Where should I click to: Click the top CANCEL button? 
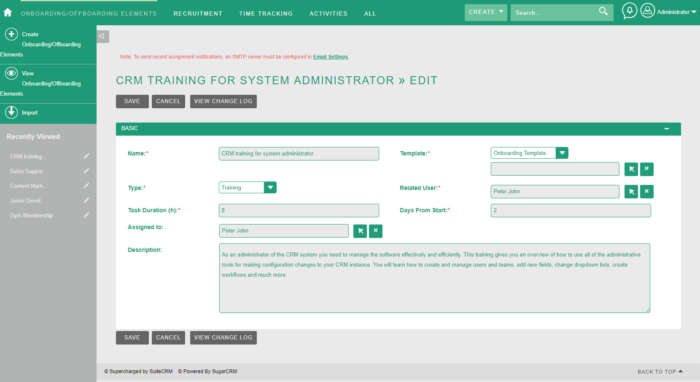[x=168, y=101]
